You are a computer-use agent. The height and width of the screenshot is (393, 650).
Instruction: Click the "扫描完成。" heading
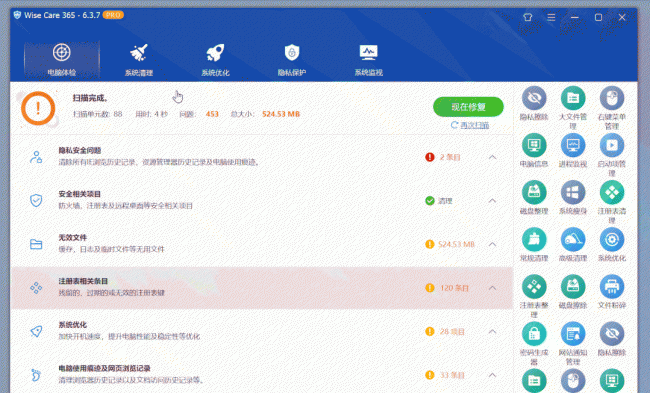click(90, 98)
